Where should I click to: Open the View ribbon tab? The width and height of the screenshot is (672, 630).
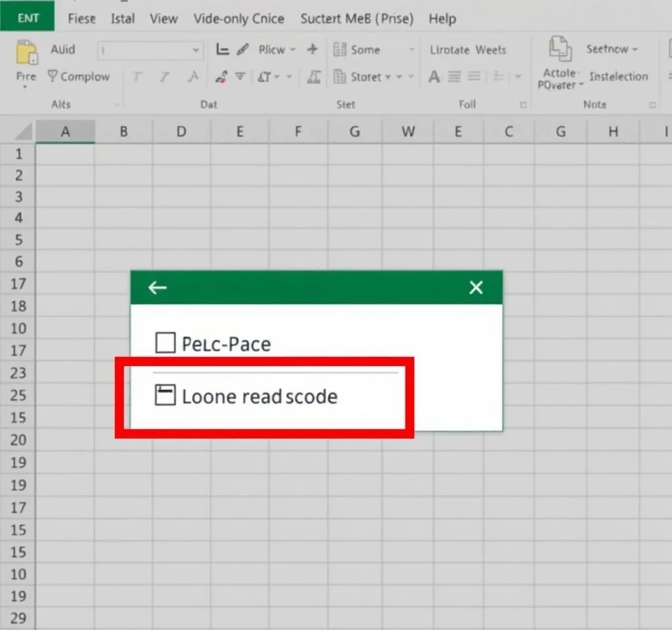pyautogui.click(x=163, y=18)
